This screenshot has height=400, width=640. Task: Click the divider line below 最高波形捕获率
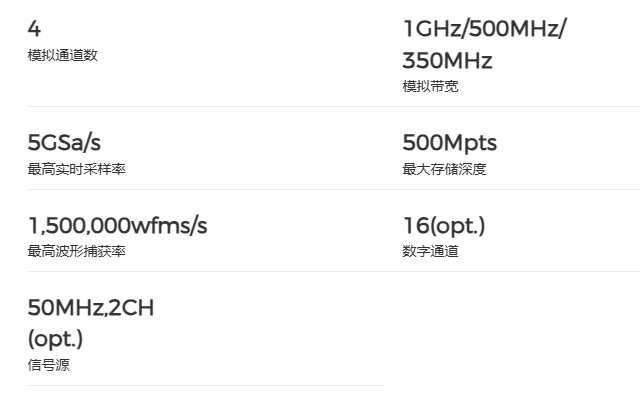(205, 271)
